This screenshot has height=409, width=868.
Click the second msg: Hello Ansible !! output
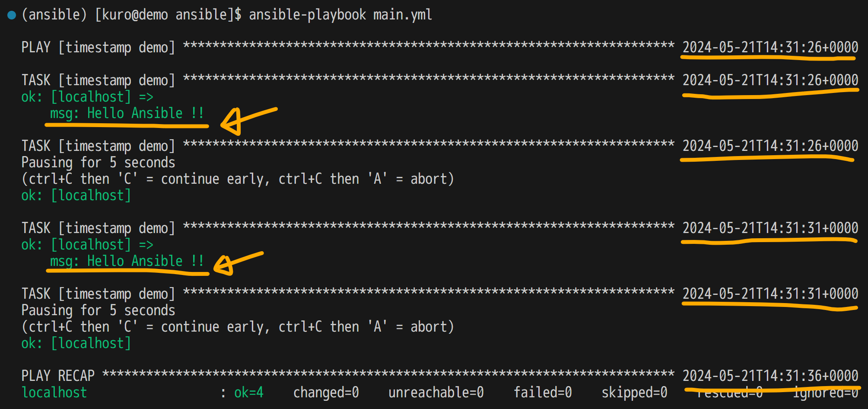click(x=127, y=261)
